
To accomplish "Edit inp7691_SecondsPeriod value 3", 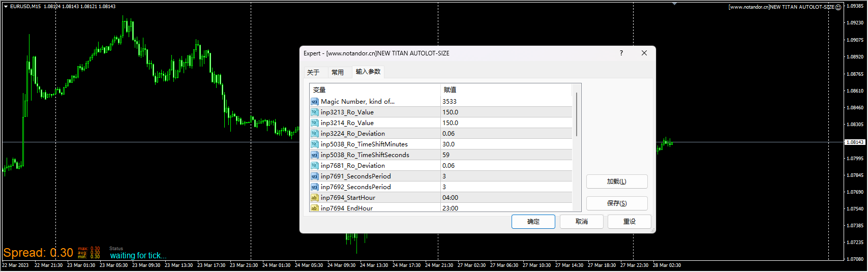I will click(x=506, y=176).
